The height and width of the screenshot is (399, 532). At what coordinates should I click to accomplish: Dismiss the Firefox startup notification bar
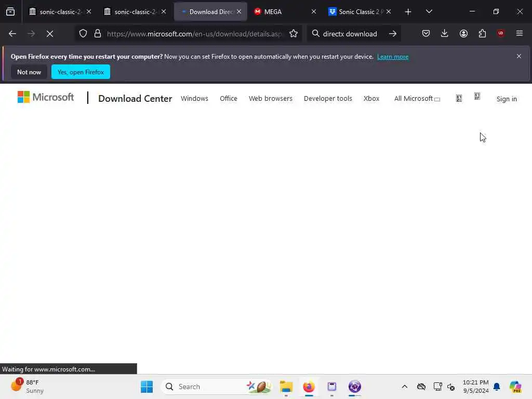519,56
